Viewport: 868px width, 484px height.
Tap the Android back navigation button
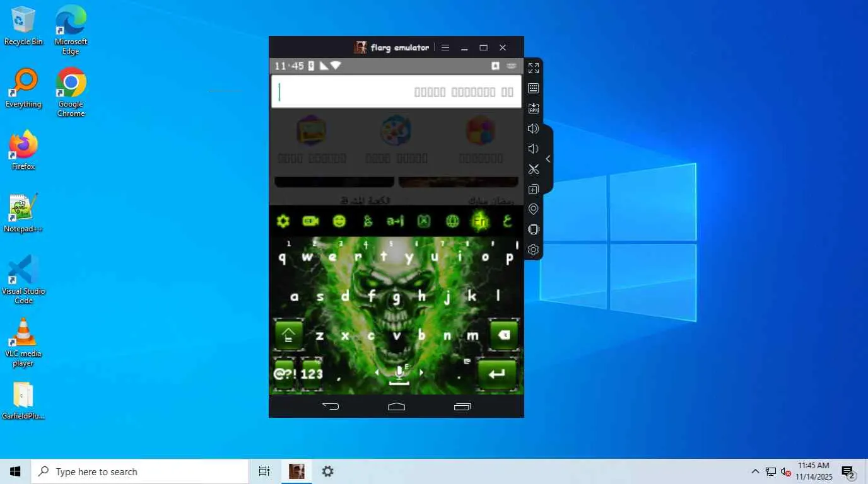click(x=331, y=406)
